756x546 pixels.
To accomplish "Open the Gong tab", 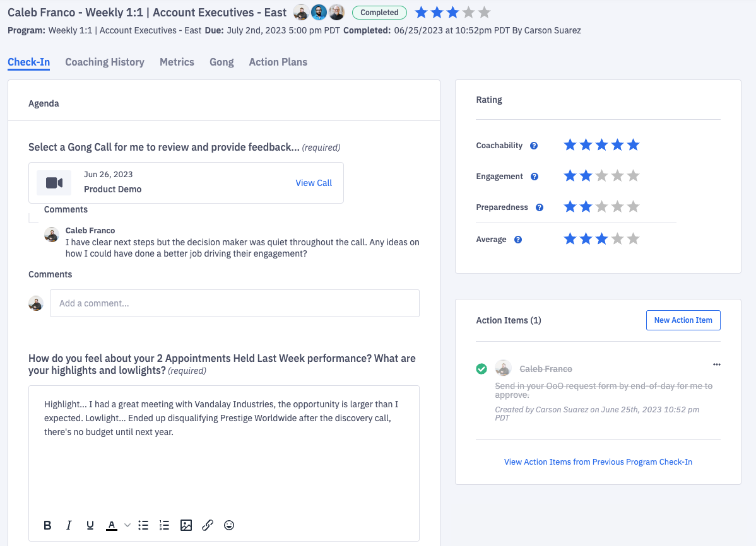I will [221, 62].
